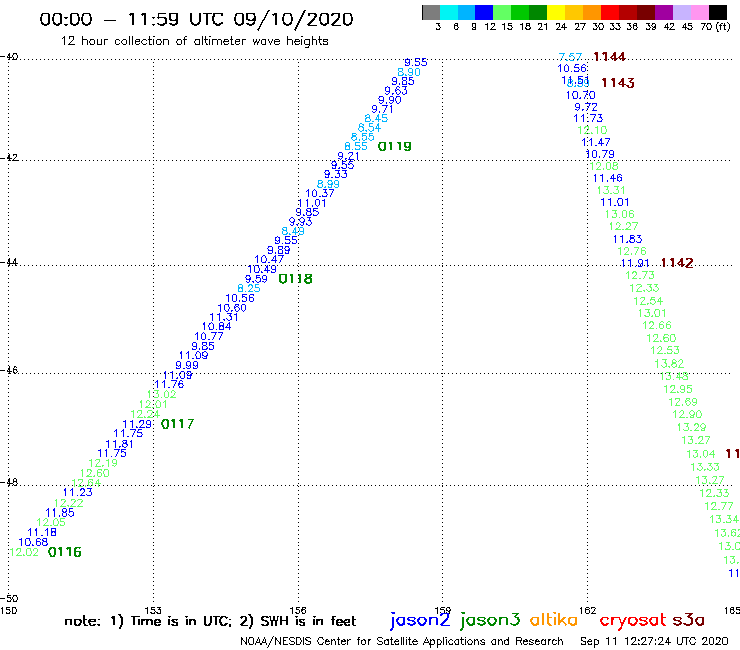Click the time marker 1142
Image resolution: width=740 pixels, height=650 pixels.
pos(677,263)
